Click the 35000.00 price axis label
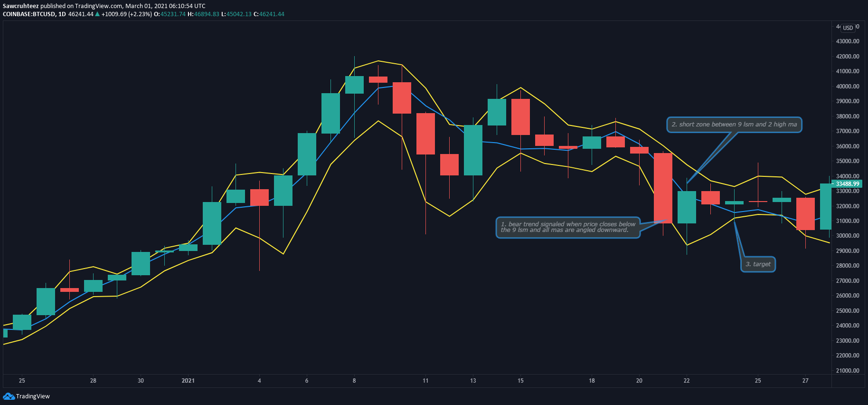This screenshot has height=405, width=868. (848, 161)
